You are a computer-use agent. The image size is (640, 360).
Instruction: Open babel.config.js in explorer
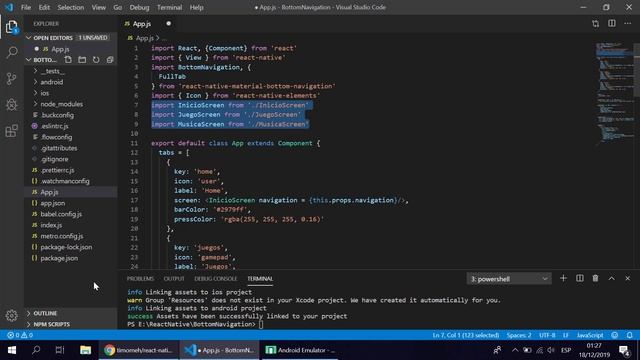point(71,214)
